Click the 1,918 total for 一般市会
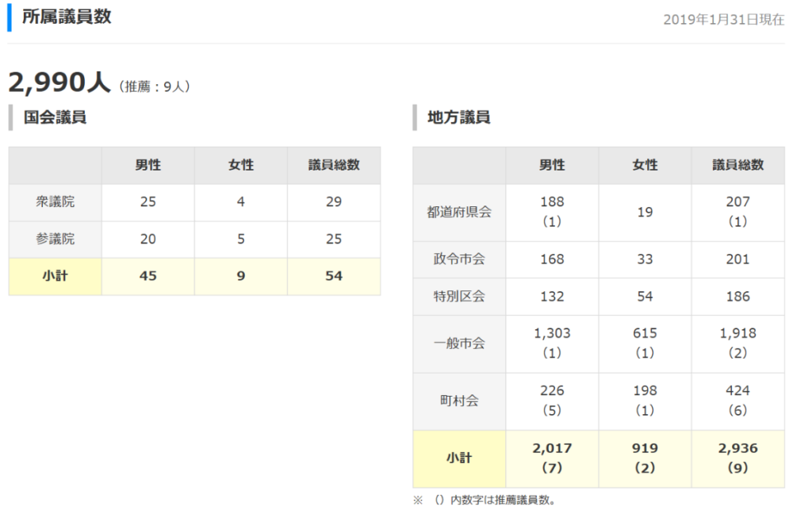This screenshot has height=514, width=812. [x=737, y=334]
